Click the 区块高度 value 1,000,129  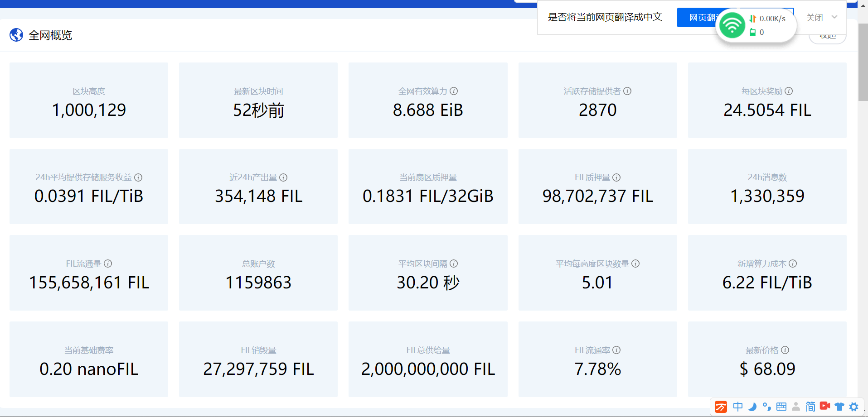pyautogui.click(x=89, y=110)
